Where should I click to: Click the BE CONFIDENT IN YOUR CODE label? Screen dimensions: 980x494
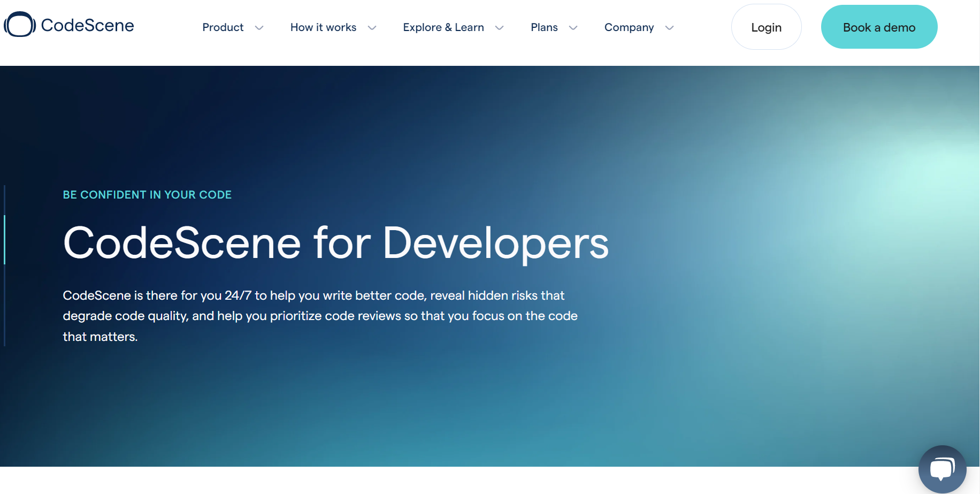147,194
